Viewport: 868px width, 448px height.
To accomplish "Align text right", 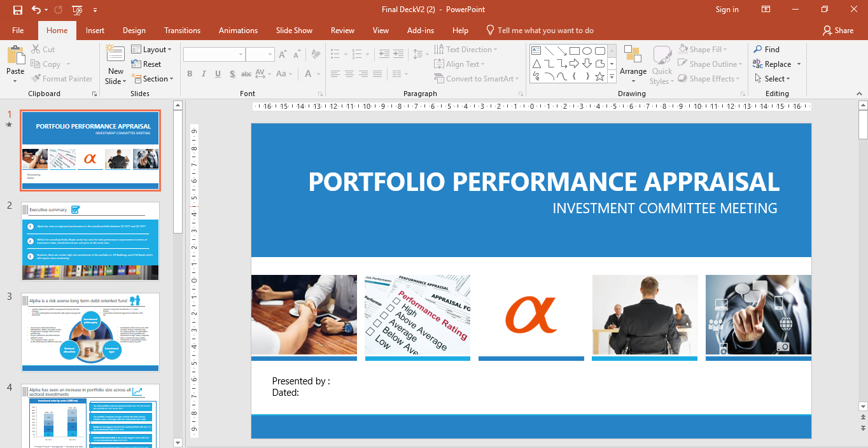I will tap(364, 74).
